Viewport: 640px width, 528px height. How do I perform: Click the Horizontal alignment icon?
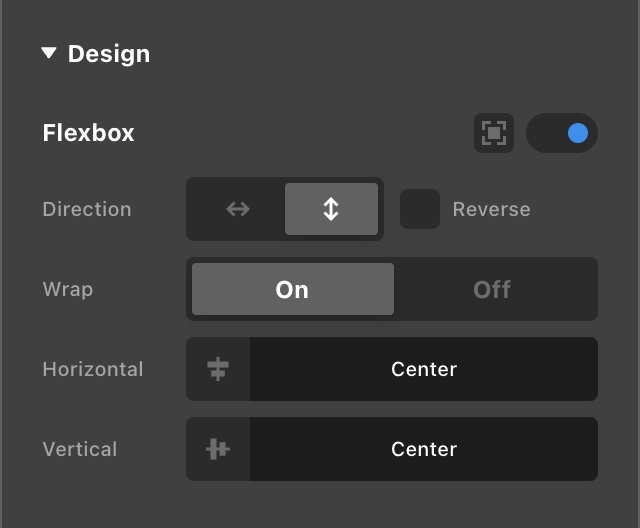coord(218,369)
